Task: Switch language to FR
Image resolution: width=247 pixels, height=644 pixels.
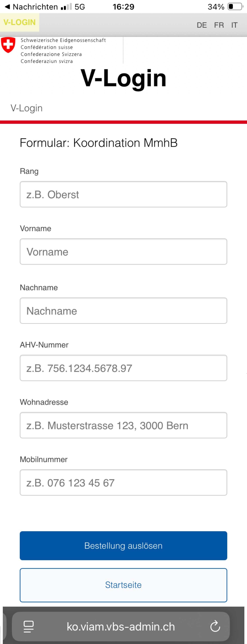Action: (x=219, y=25)
